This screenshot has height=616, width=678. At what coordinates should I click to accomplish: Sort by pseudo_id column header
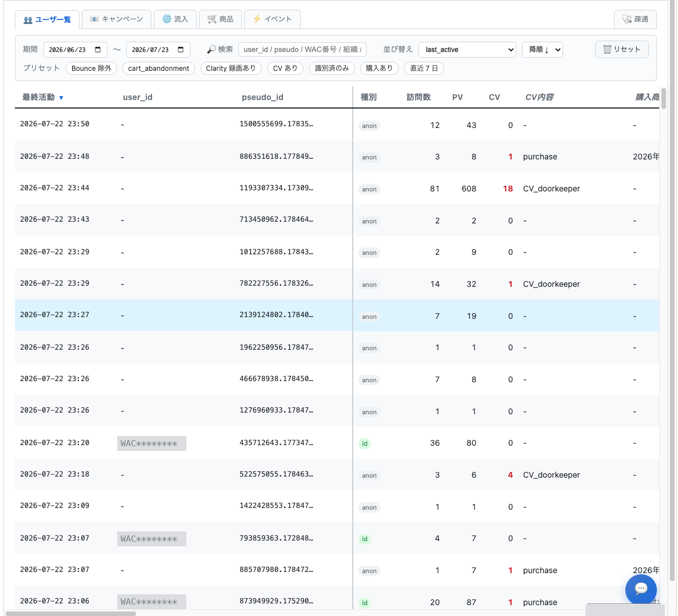click(262, 97)
